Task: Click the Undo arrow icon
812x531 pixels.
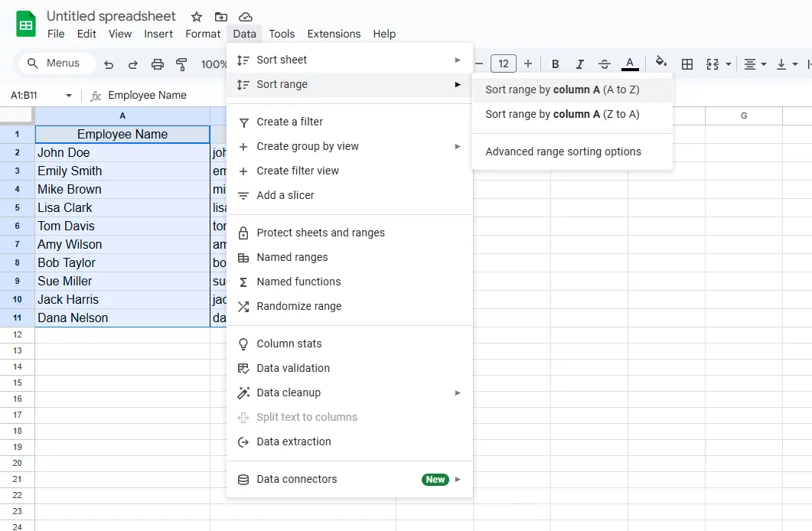Action: tap(109, 64)
